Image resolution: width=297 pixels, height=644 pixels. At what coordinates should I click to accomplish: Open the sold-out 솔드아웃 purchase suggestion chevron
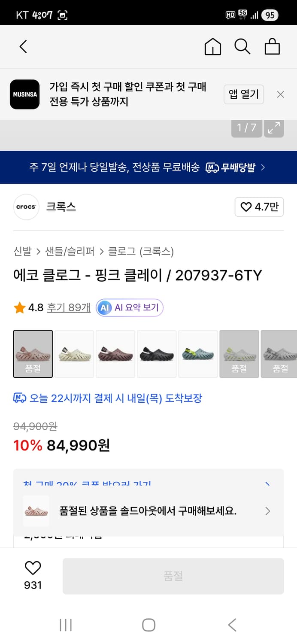[268, 511]
